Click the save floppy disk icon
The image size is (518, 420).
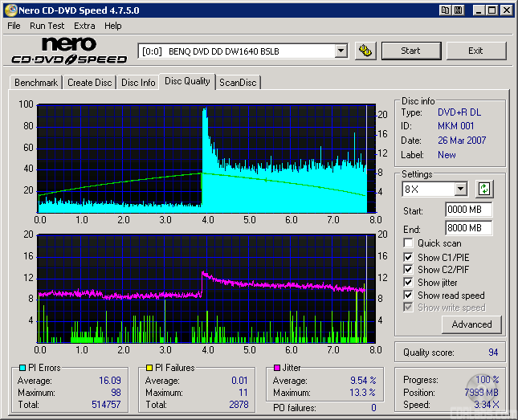(x=458, y=10)
